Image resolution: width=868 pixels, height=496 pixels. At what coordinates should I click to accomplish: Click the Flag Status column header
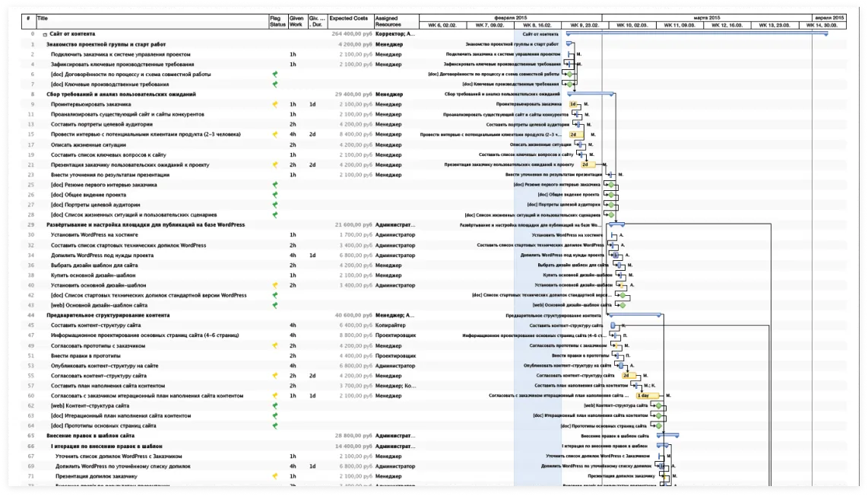(x=277, y=21)
